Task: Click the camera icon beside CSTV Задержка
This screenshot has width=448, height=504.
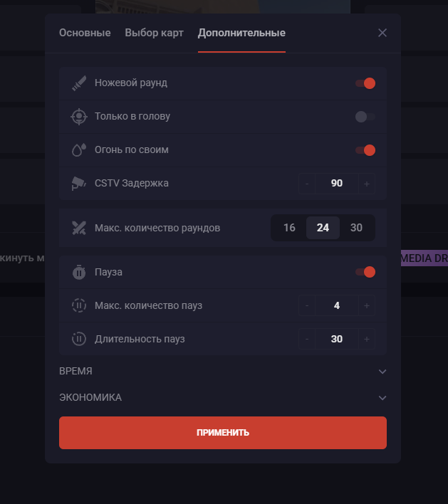Action: [79, 184]
